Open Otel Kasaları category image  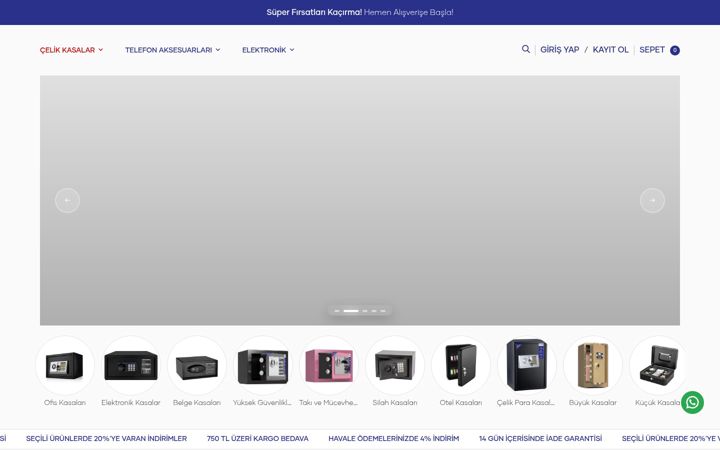click(x=461, y=366)
